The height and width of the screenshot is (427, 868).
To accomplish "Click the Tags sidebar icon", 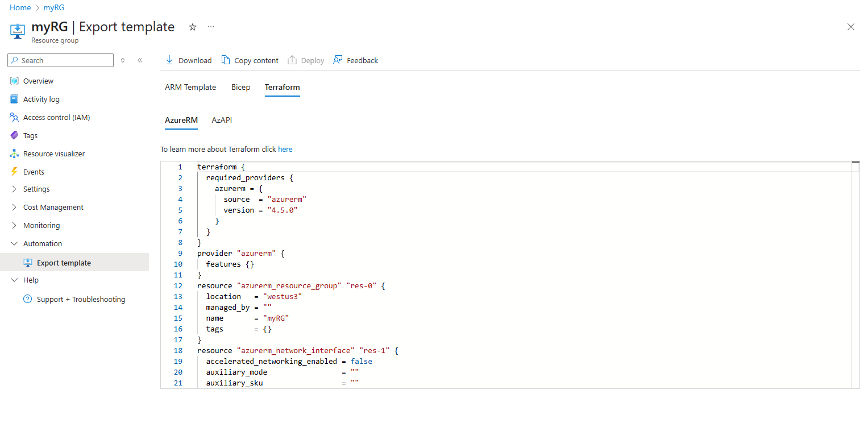I will (14, 135).
